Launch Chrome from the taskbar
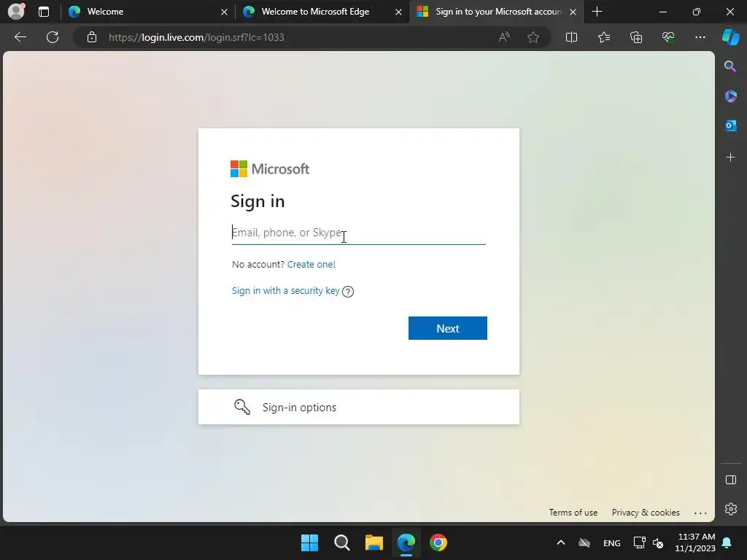The height and width of the screenshot is (560, 747). coord(438,542)
